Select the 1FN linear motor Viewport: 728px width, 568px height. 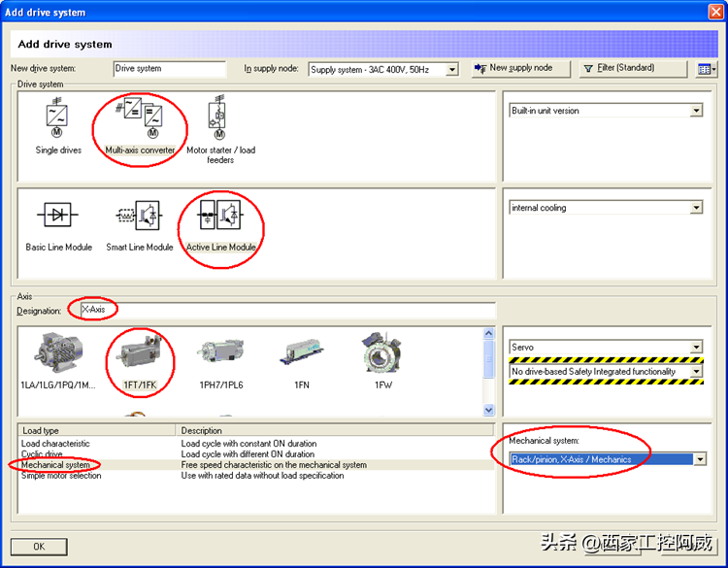[x=301, y=356]
